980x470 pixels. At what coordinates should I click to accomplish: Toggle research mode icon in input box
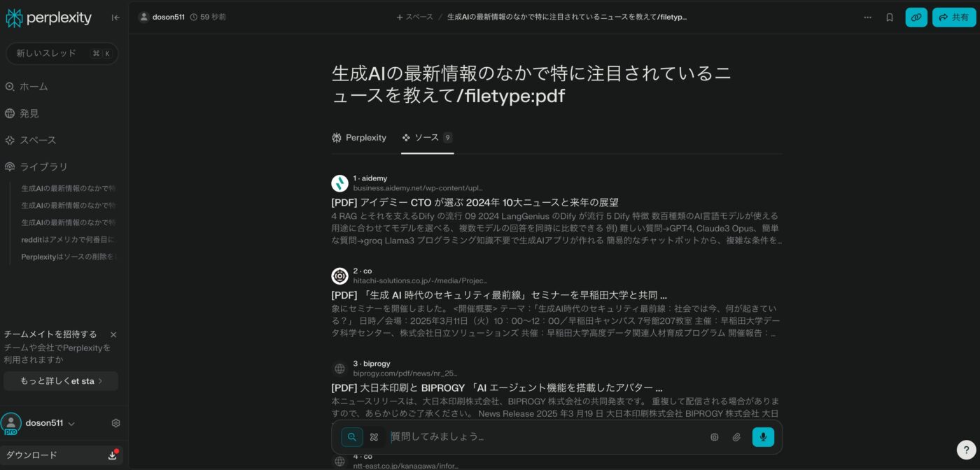pyautogui.click(x=374, y=437)
